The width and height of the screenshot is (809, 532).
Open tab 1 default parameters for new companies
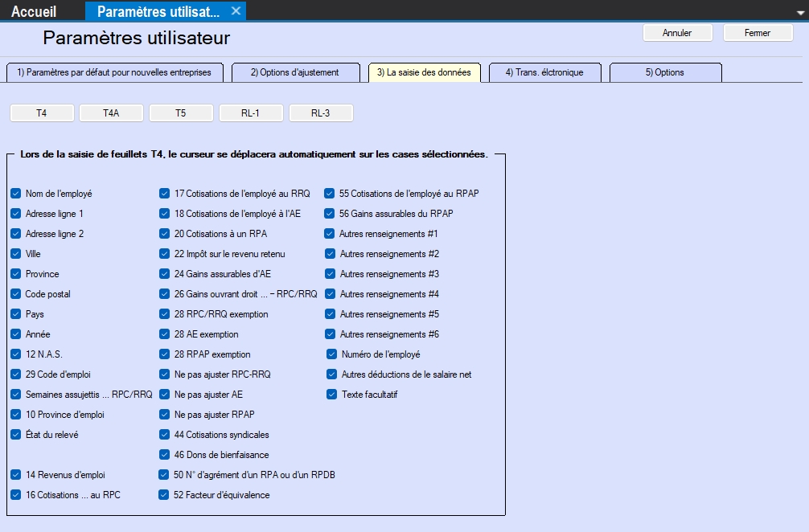tap(113, 72)
